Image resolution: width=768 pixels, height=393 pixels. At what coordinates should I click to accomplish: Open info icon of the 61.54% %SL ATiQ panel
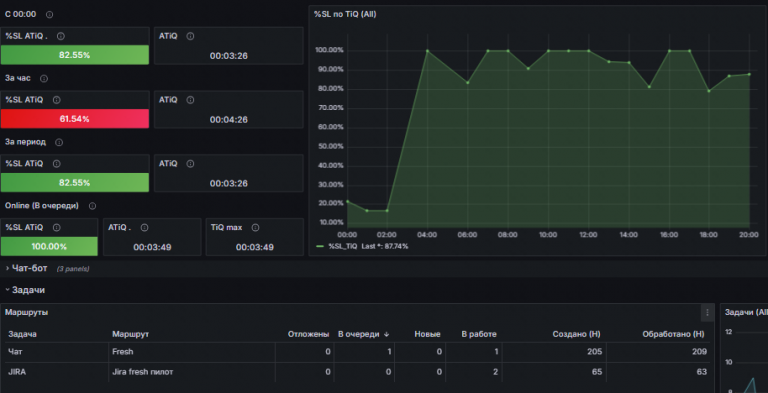(x=56, y=100)
